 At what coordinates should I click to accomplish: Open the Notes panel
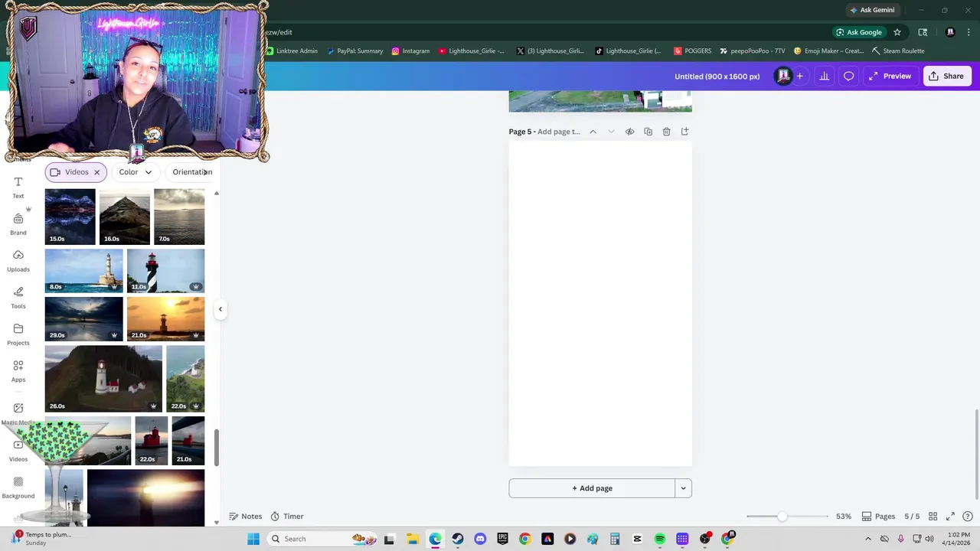pyautogui.click(x=246, y=517)
